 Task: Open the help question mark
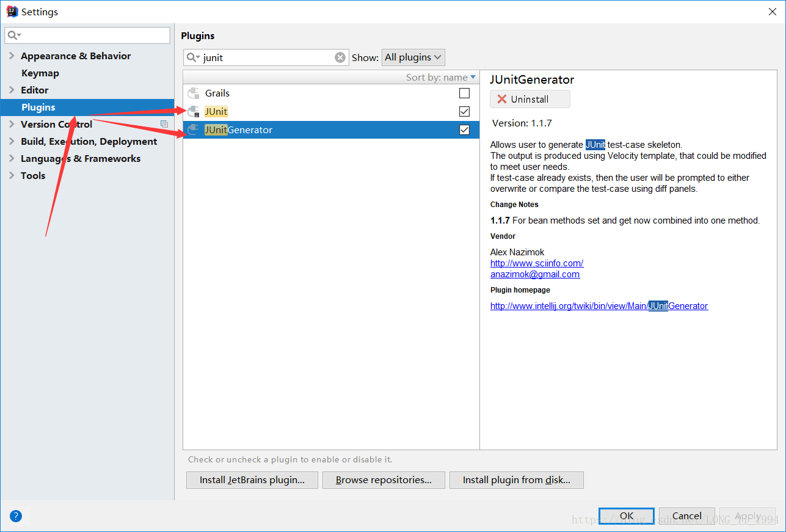point(16,516)
